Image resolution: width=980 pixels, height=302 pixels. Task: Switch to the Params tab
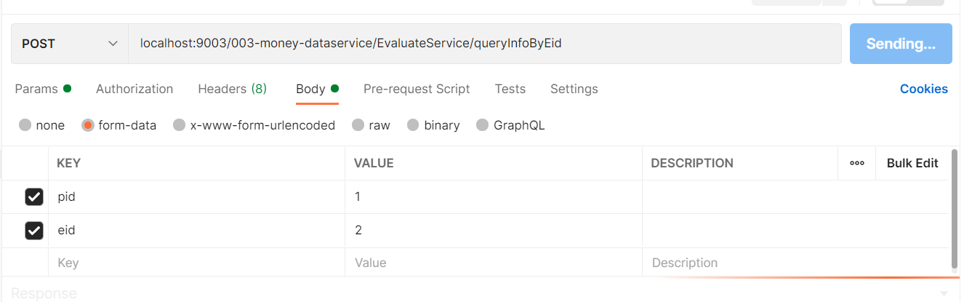pos(36,89)
